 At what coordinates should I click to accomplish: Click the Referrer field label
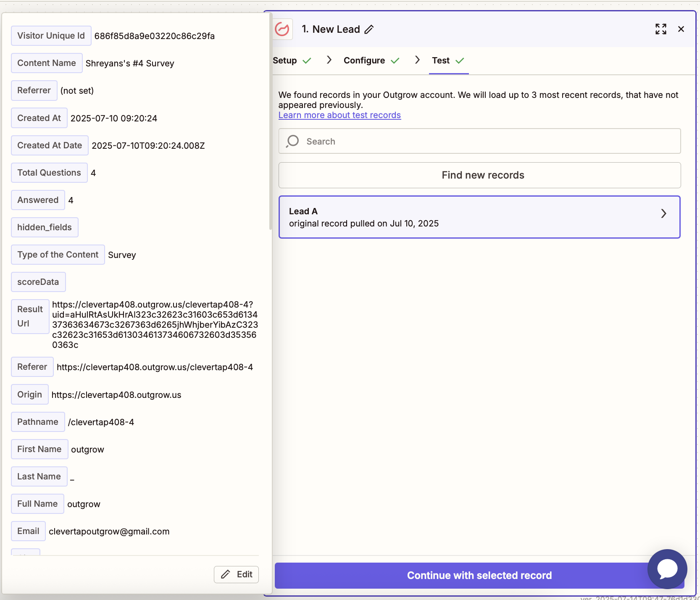34,90
